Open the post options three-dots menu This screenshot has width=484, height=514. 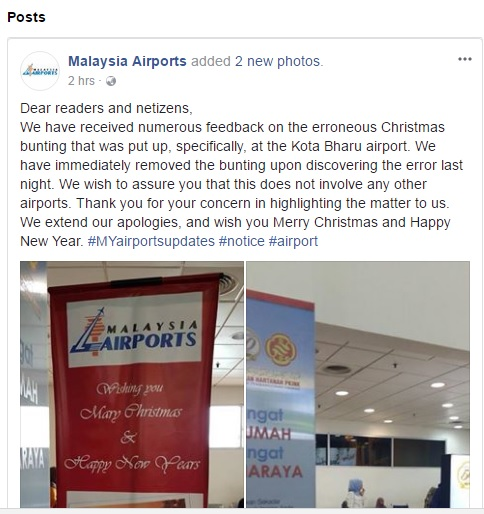pyautogui.click(x=465, y=59)
